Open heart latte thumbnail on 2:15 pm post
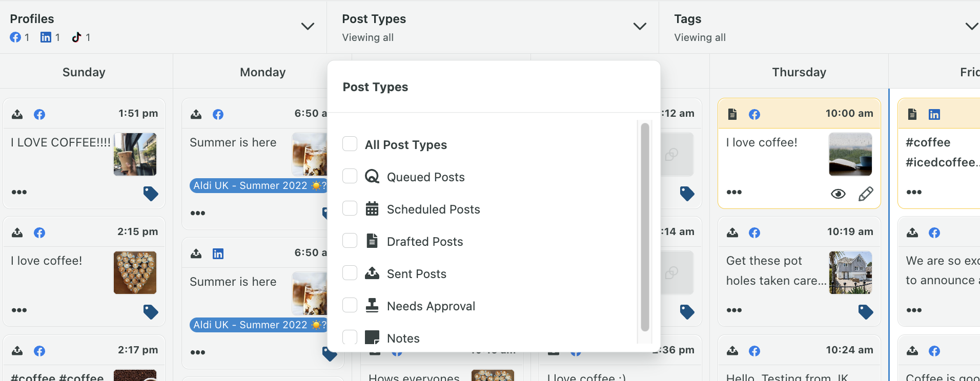Screen dimensions: 980x381 point(135,272)
